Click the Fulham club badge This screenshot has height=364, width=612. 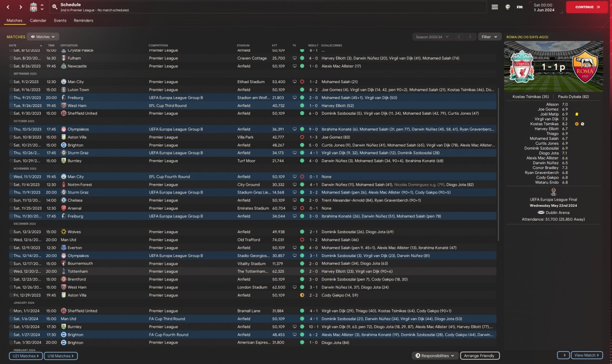[64, 58]
